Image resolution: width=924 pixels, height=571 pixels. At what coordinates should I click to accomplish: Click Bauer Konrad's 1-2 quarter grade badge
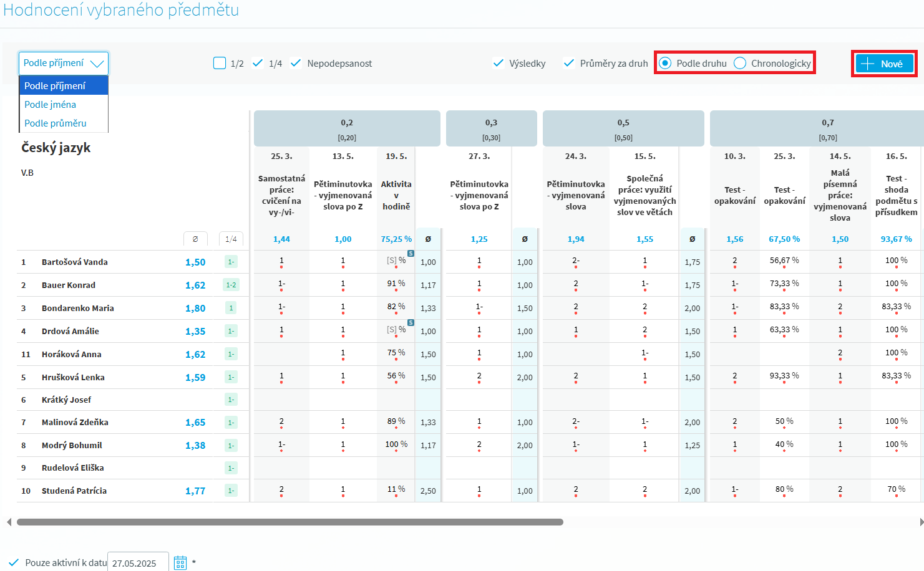231,285
